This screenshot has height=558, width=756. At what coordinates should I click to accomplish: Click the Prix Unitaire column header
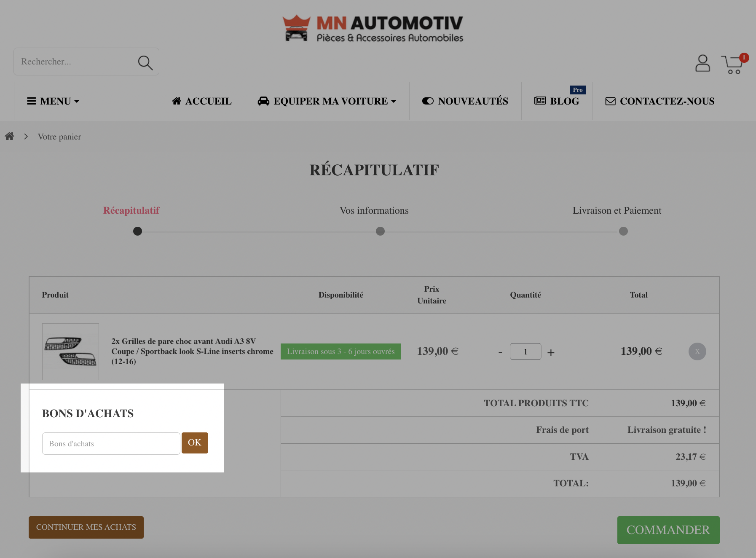tap(432, 295)
